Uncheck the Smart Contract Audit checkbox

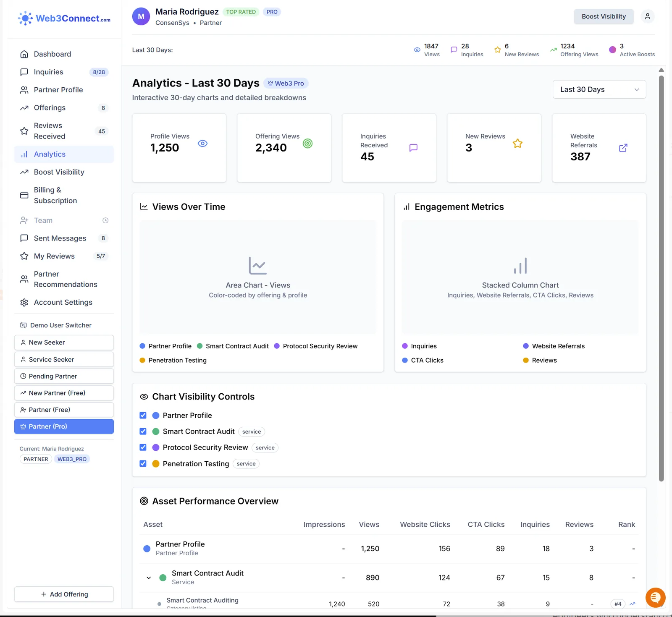[143, 431]
